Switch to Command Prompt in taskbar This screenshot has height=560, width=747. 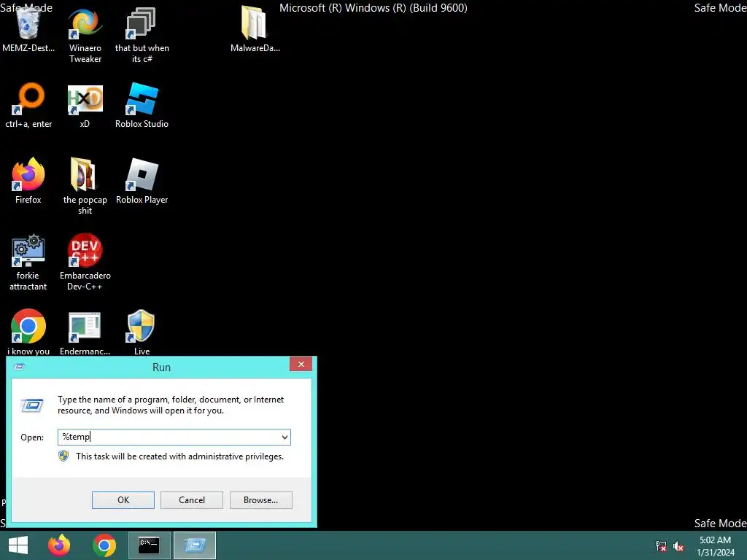(x=149, y=545)
